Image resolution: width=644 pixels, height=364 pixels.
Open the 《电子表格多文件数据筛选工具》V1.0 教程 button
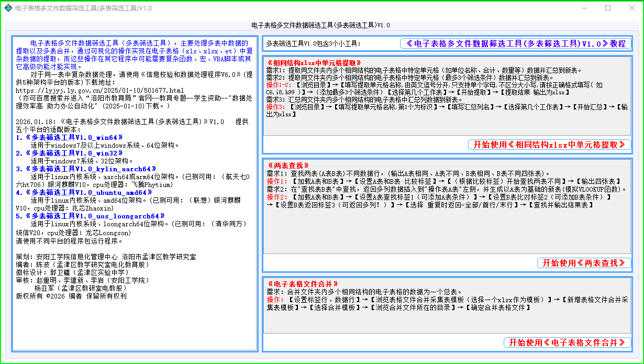516,43
